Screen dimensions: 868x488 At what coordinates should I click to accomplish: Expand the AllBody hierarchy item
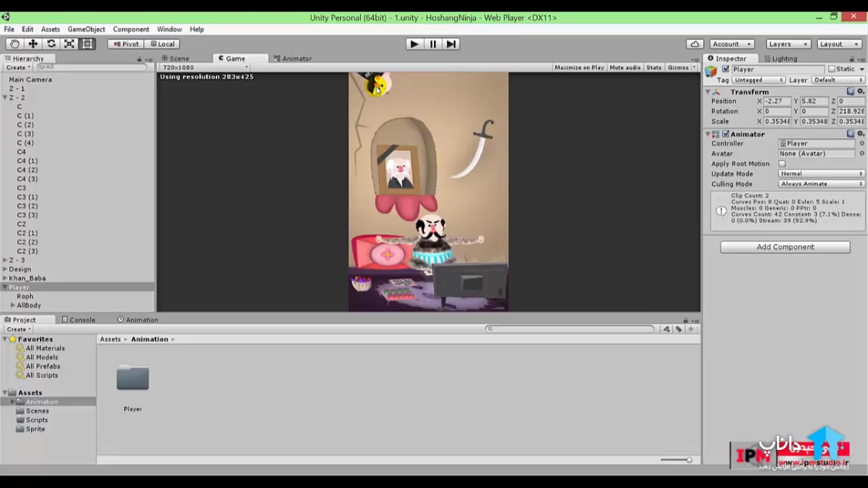pyautogui.click(x=13, y=306)
